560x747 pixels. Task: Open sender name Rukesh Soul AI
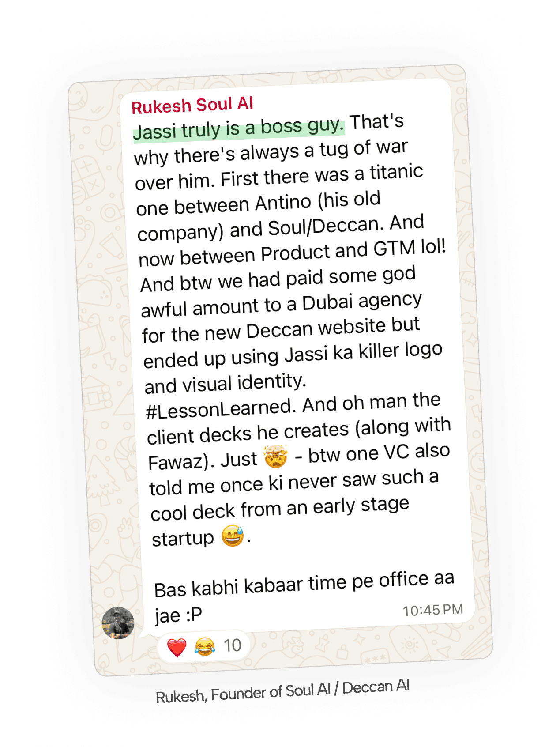tap(192, 105)
